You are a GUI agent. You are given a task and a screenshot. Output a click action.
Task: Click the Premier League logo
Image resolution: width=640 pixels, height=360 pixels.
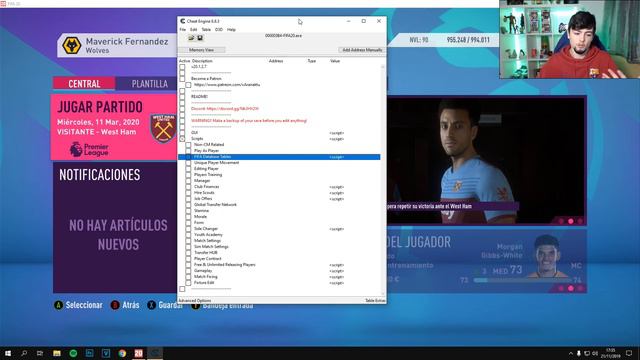[89, 149]
